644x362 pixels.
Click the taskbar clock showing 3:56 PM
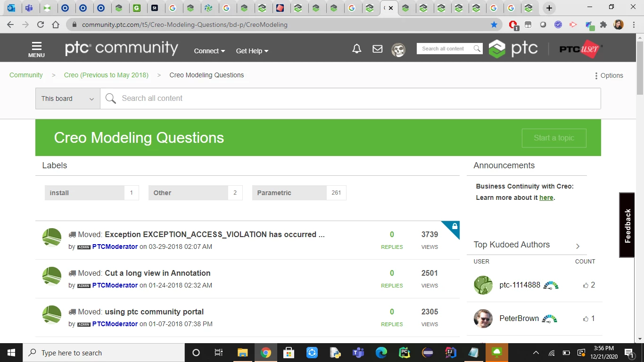604,353
